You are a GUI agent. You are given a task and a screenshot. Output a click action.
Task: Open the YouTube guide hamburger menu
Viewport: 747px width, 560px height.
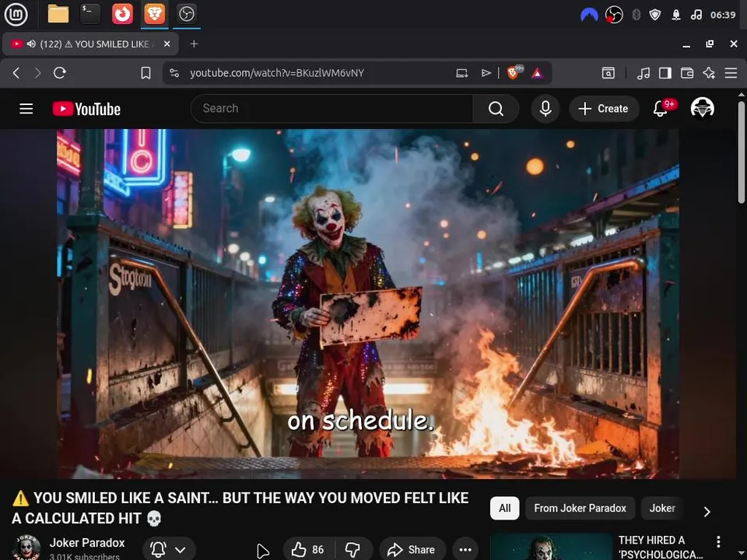click(x=26, y=109)
